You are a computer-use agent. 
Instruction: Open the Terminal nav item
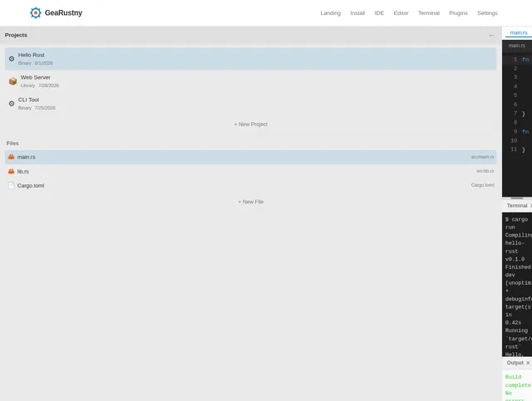[x=429, y=13]
